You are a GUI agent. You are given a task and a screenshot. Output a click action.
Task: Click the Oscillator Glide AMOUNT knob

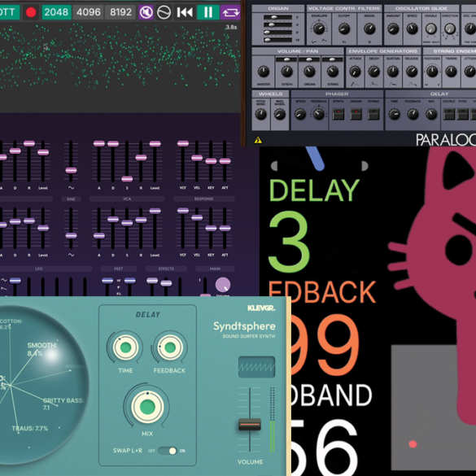coord(393,28)
